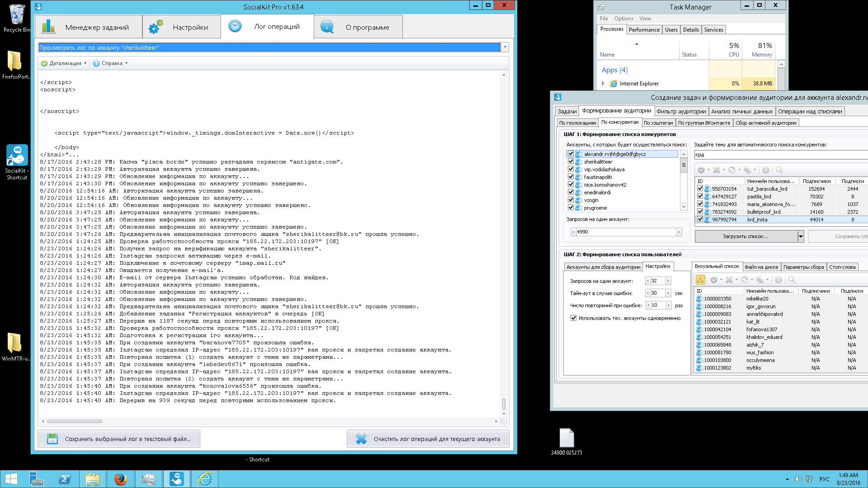Open File Explorer from the taskbar
The width and height of the screenshot is (868, 488).
tap(93, 479)
